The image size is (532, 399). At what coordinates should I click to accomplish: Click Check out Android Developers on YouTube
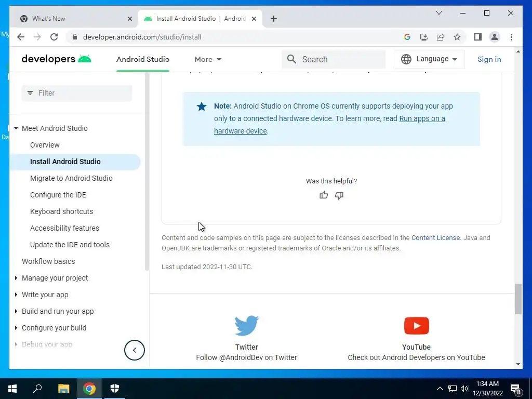coord(416,357)
